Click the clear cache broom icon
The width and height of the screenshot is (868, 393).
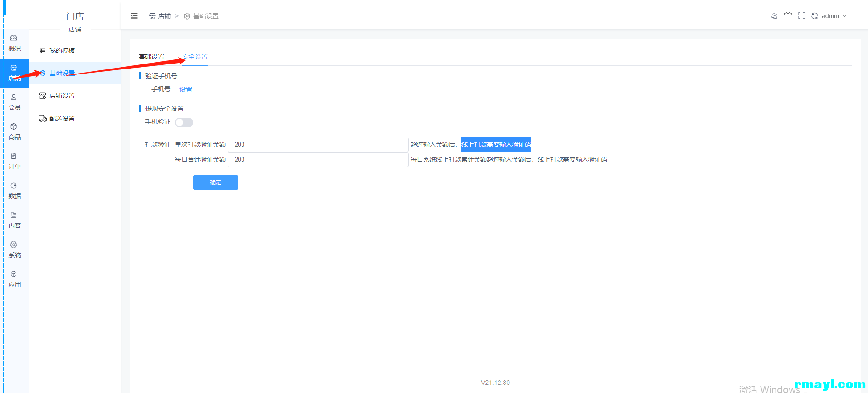coord(774,16)
